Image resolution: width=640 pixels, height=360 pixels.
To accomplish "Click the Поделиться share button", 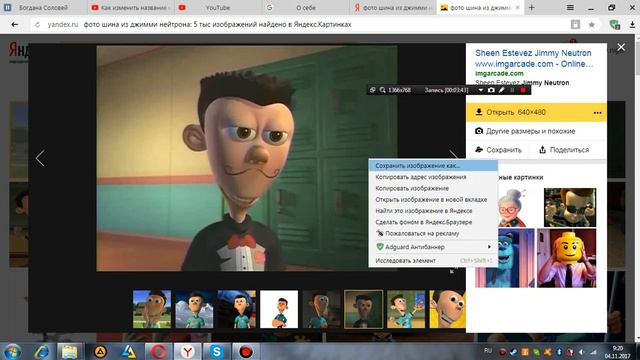I will click(x=564, y=150).
